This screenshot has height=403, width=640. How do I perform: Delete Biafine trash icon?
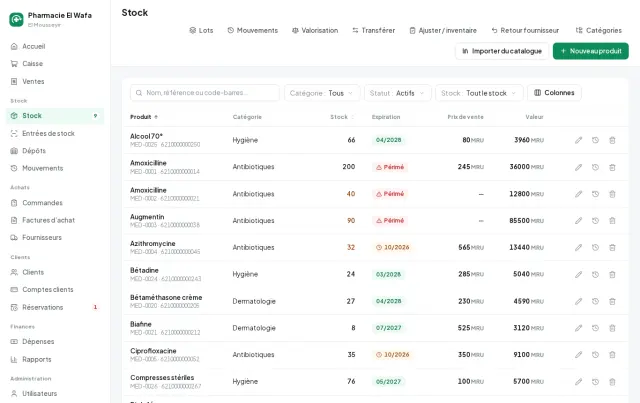click(x=612, y=328)
